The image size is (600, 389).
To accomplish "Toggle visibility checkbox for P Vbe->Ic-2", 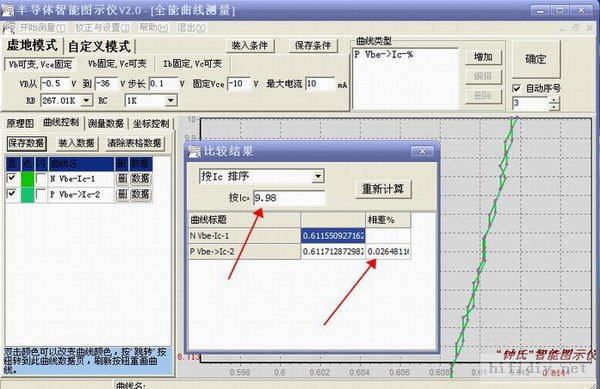I will coord(12,194).
